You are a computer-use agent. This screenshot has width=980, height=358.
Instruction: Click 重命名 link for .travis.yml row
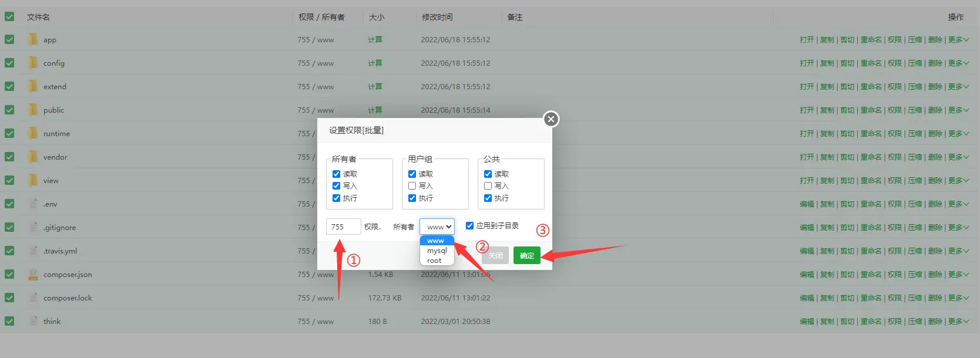871,251
